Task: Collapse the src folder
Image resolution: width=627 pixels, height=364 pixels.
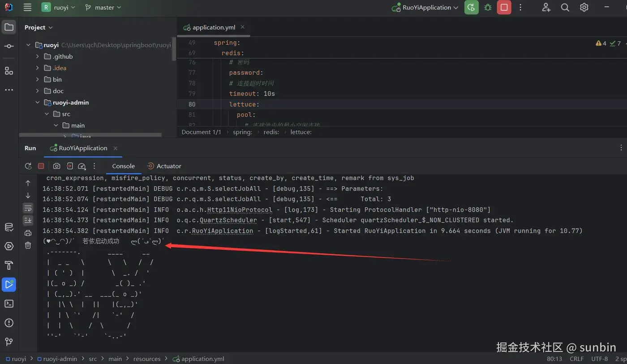Action: tap(47, 114)
